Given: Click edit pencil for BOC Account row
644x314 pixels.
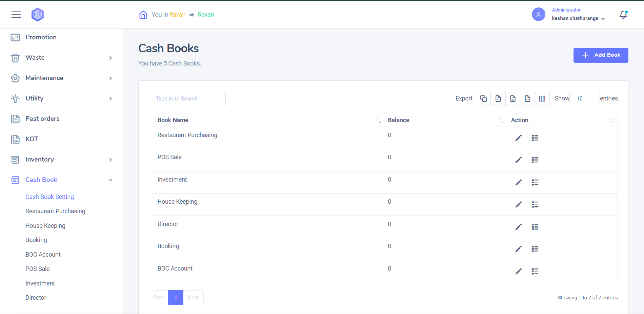Looking at the screenshot, I should point(518,272).
